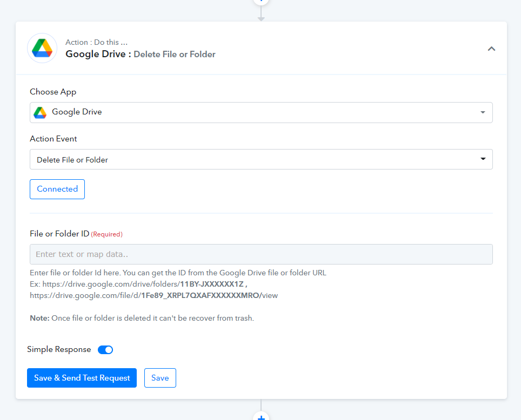This screenshot has width=521, height=420.
Task: Open the Action Event dropdown
Action: 261,159
